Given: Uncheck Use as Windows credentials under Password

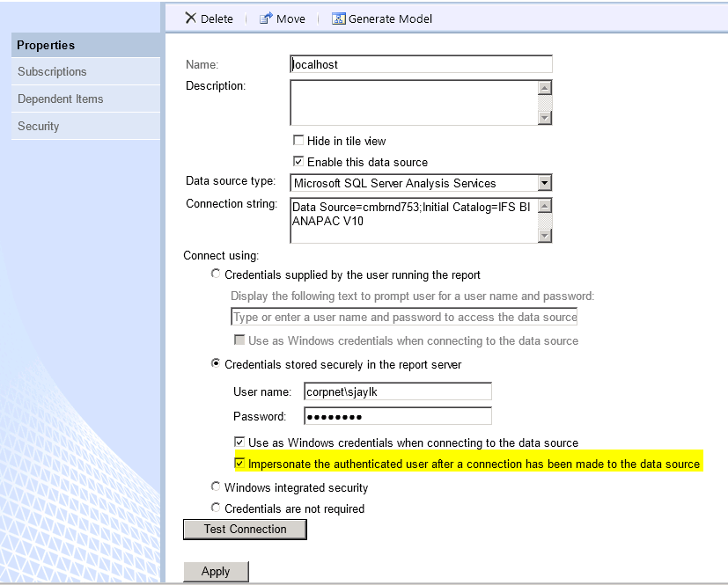Looking at the screenshot, I should 239,442.
